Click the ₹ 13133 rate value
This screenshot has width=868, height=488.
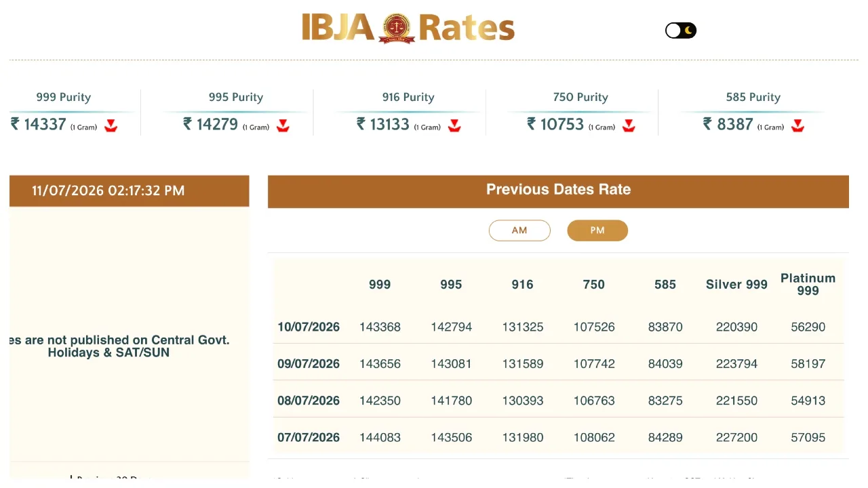coord(383,124)
